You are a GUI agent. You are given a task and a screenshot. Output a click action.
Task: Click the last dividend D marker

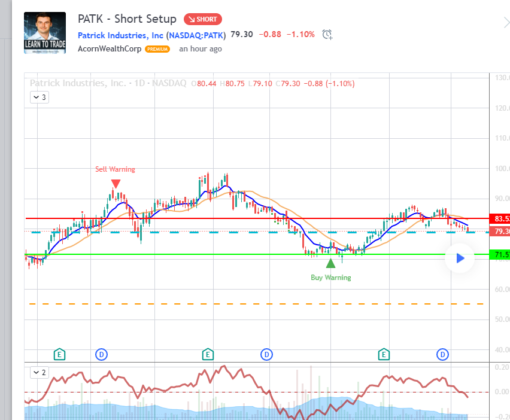point(442,355)
